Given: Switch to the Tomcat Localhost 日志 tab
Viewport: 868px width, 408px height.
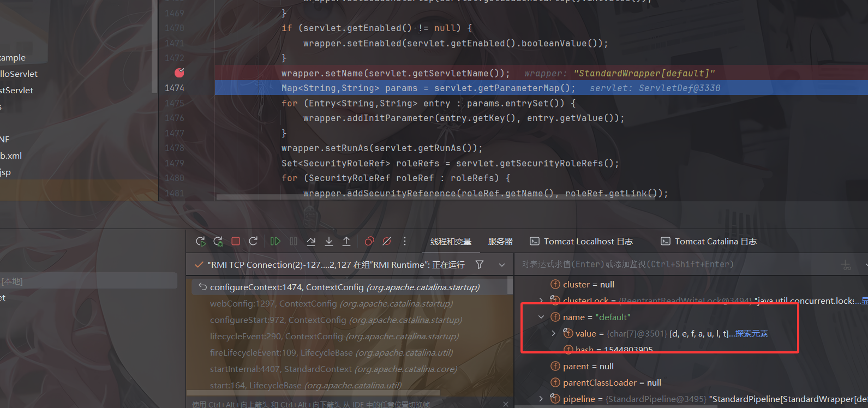Looking at the screenshot, I should coord(582,241).
